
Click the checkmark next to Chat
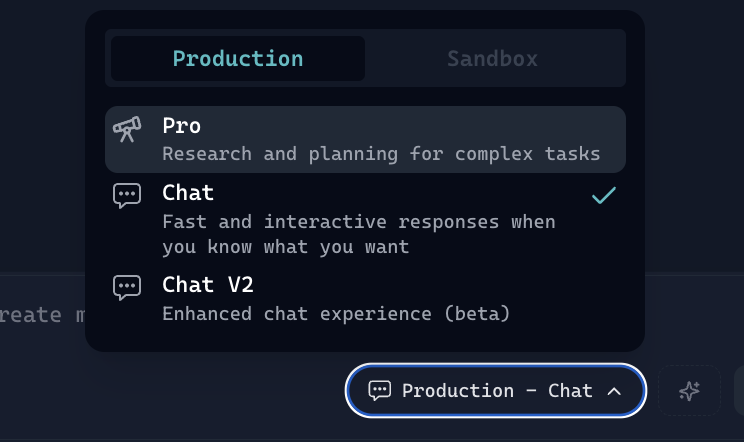click(x=603, y=195)
